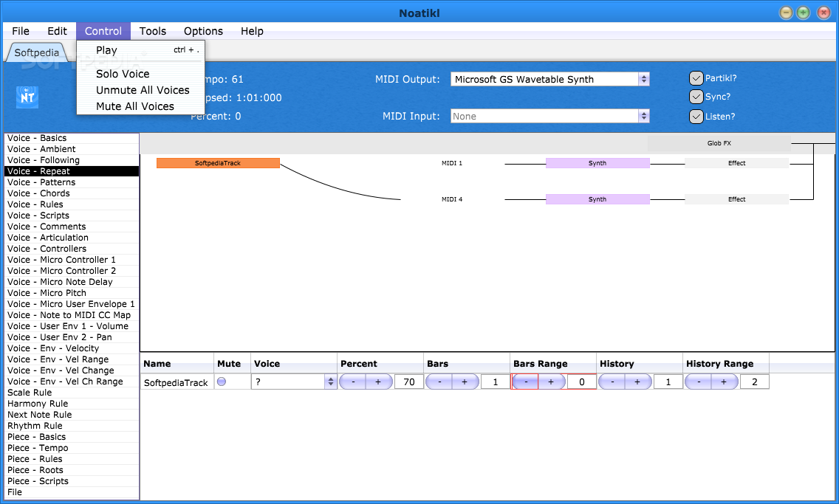The height and width of the screenshot is (504, 839).
Task: Click the Effect box on MIDI 1 row
Action: click(737, 163)
